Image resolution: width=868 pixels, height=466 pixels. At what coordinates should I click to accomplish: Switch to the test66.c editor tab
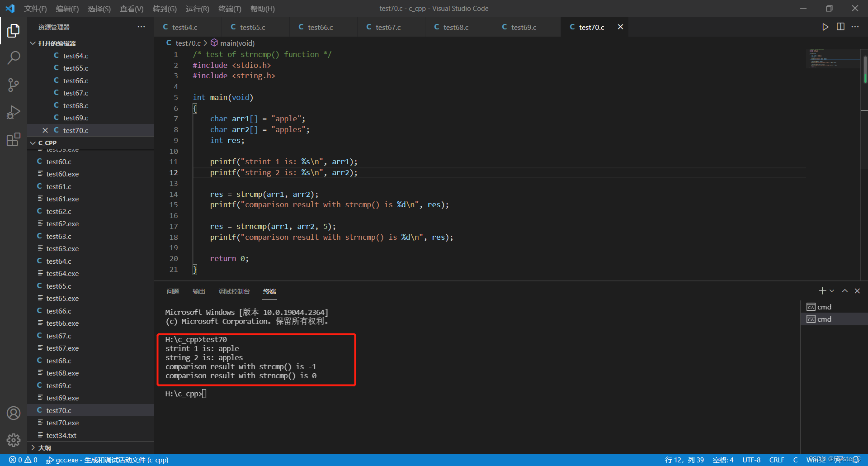pyautogui.click(x=323, y=27)
